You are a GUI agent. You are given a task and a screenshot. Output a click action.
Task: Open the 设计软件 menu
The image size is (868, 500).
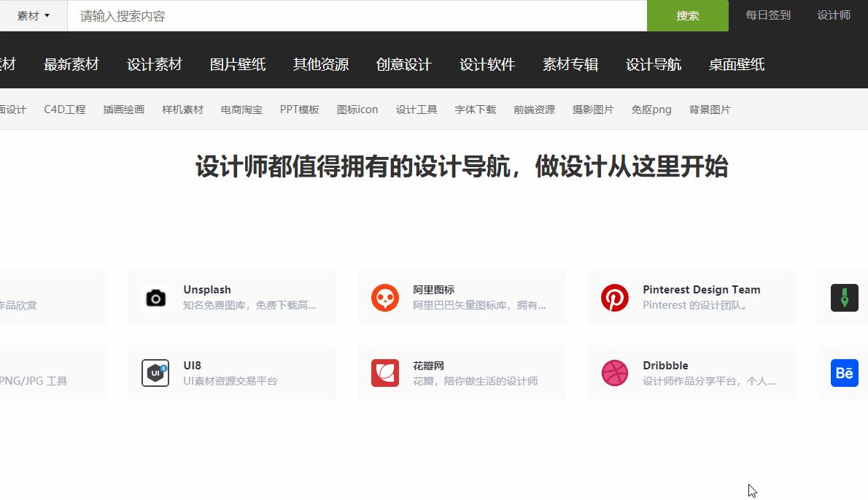(487, 64)
